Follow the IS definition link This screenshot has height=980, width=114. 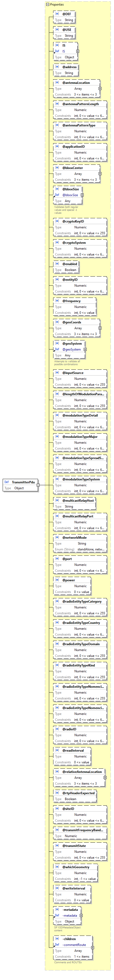64,51
